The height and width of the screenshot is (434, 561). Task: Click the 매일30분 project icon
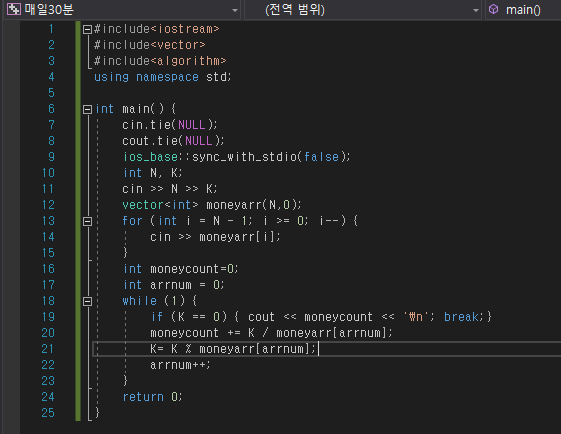click(x=14, y=9)
